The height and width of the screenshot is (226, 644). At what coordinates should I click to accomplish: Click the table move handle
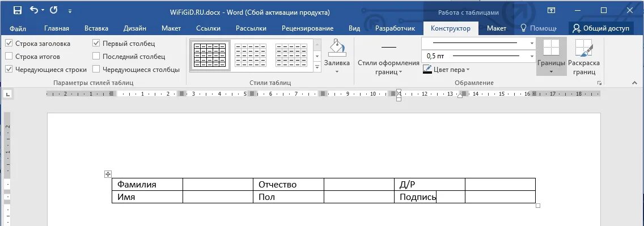(108, 174)
